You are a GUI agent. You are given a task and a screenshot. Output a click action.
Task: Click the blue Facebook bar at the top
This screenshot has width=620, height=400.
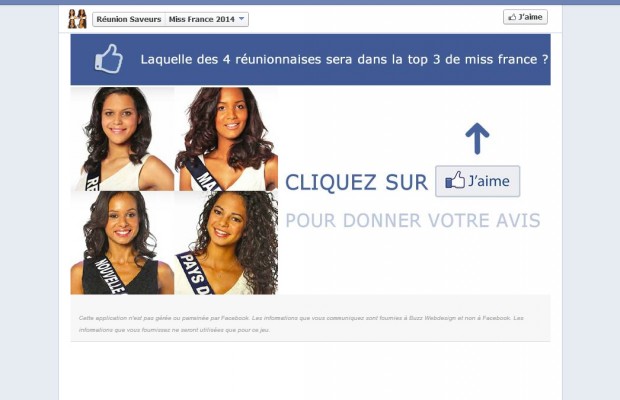point(310,2)
